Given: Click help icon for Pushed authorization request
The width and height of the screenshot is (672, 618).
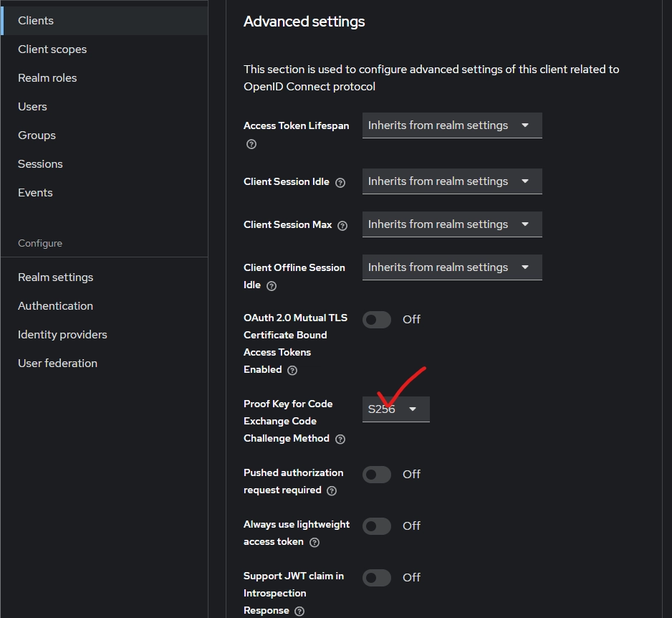Looking at the screenshot, I should 331,491.
